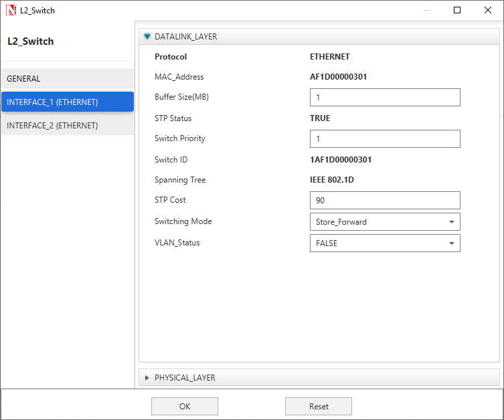Close the L2_Switch dialog
Viewport: 504px width, 420px height.
(488, 11)
